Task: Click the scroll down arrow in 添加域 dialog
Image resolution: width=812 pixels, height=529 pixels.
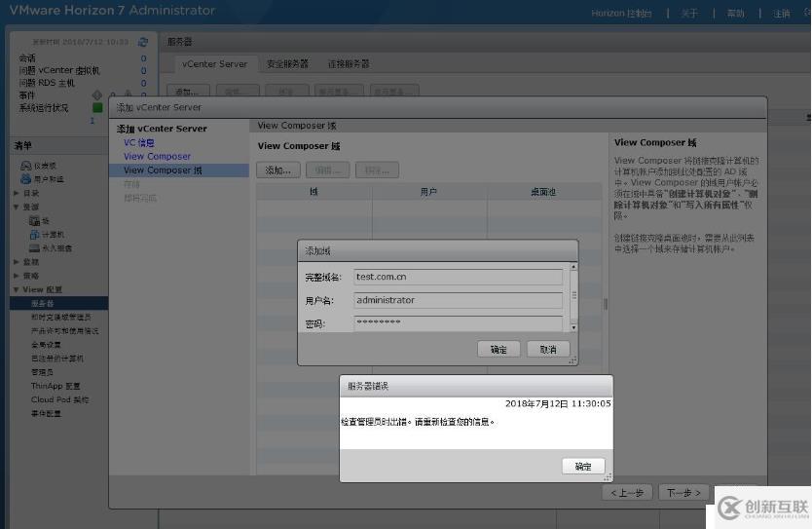Action: coord(573,327)
